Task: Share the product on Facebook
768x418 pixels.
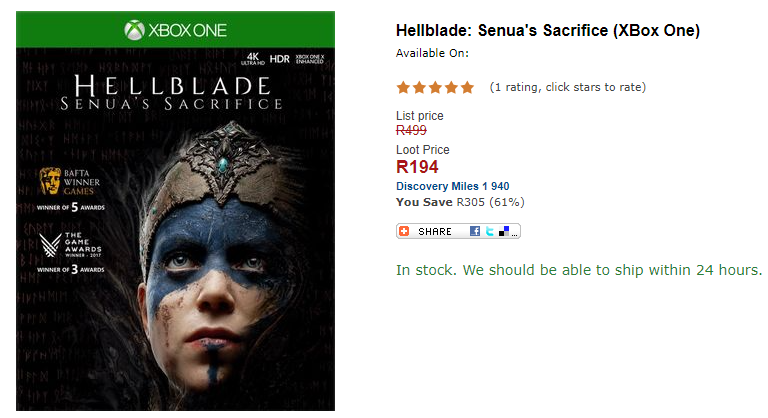Action: point(475,231)
